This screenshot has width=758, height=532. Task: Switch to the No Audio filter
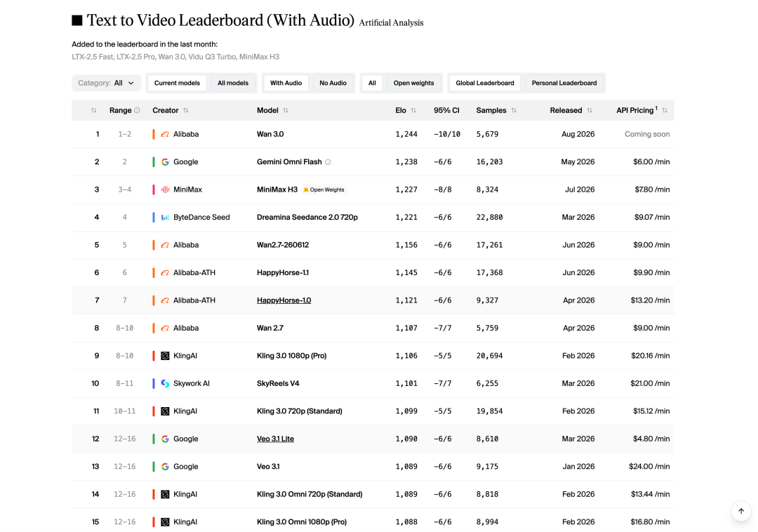tap(333, 83)
